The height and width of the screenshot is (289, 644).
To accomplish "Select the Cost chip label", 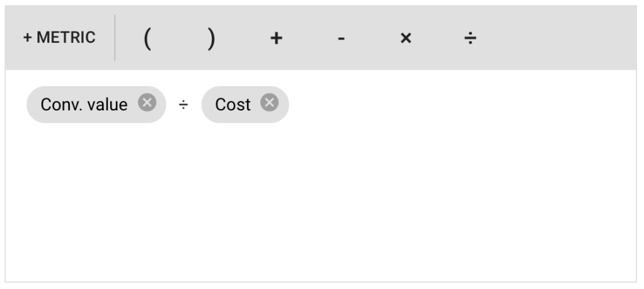I will (233, 105).
